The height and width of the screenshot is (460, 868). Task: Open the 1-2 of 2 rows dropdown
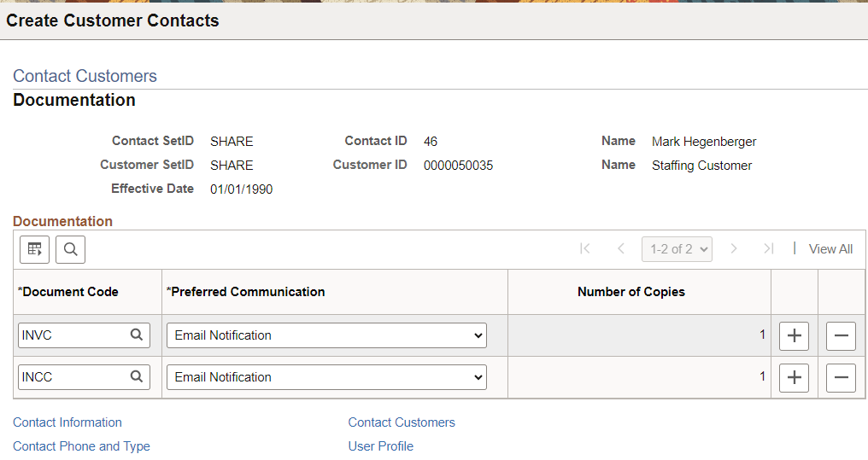pyautogui.click(x=677, y=249)
